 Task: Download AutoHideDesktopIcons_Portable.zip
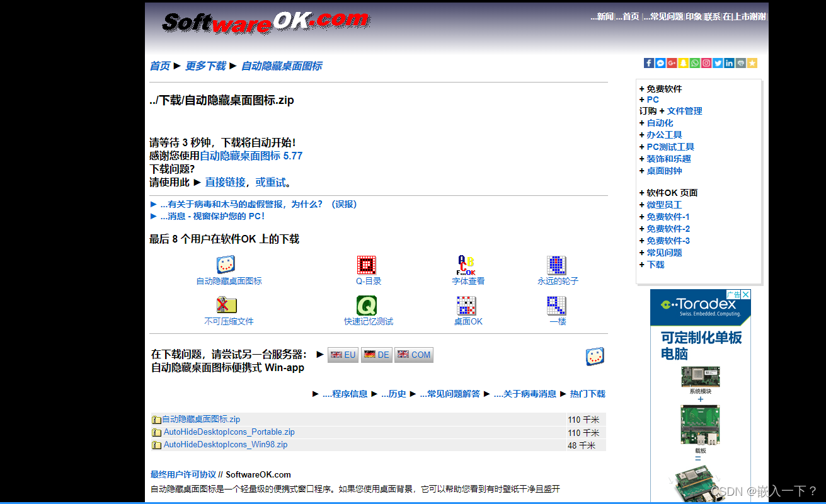point(229,432)
